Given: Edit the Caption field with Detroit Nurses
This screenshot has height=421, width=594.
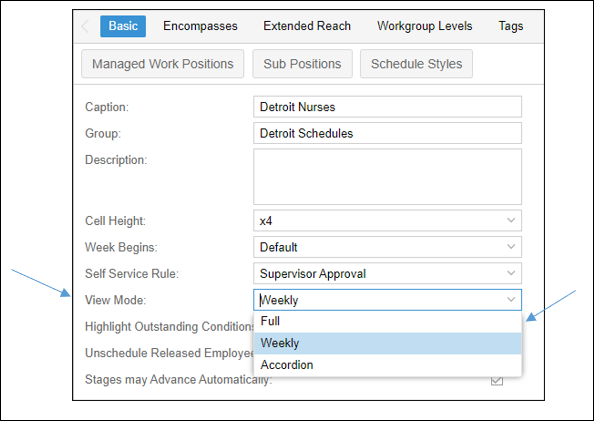Looking at the screenshot, I should (387, 107).
